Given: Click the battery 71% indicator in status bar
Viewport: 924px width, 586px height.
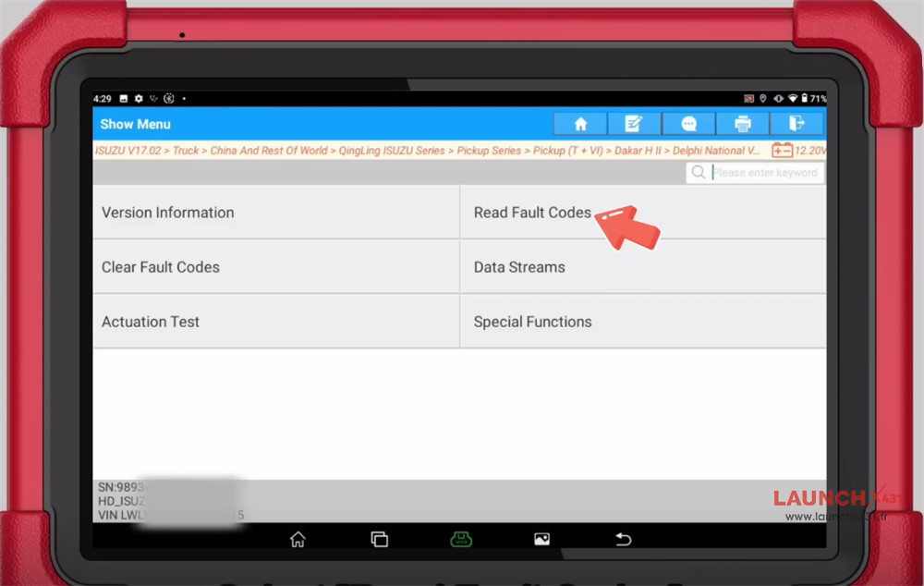Looking at the screenshot, I should (813, 99).
